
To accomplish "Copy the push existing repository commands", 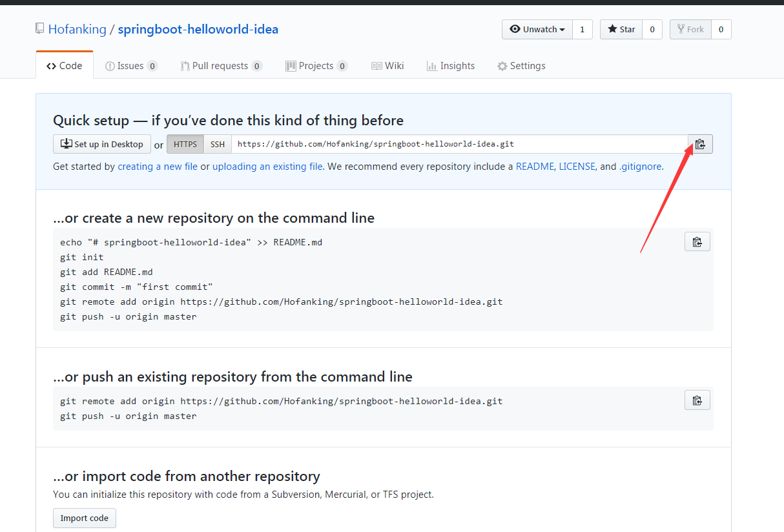I will [697, 400].
